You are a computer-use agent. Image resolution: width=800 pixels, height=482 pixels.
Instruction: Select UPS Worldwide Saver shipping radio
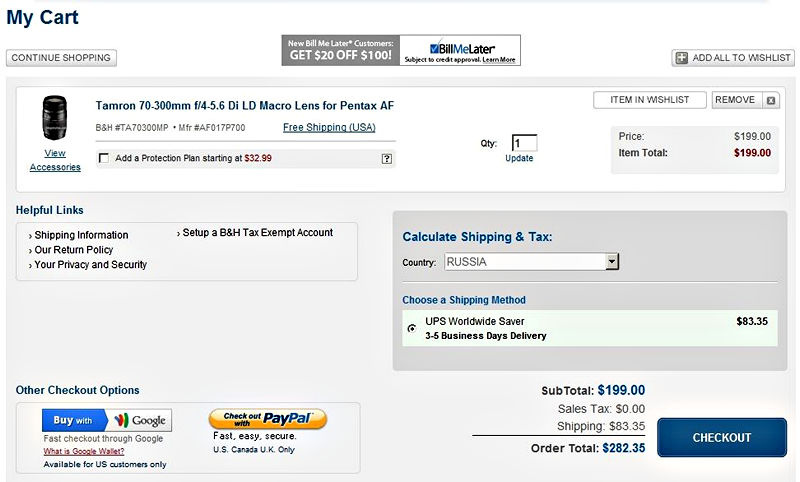412,327
